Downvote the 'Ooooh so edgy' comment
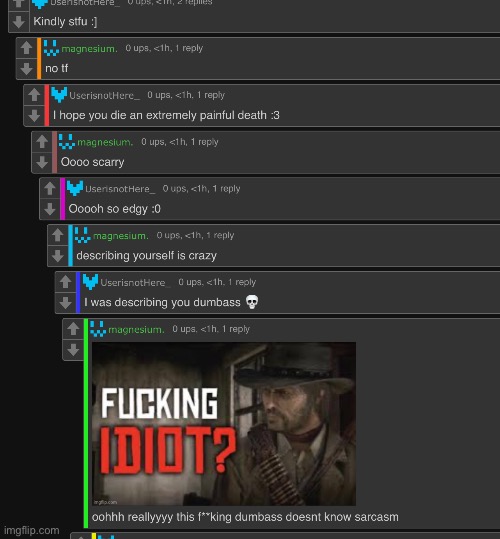 coord(50,209)
